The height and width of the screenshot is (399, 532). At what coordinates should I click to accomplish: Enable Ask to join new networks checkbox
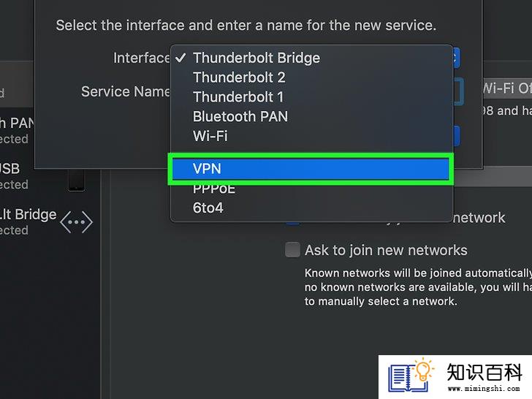(292, 250)
